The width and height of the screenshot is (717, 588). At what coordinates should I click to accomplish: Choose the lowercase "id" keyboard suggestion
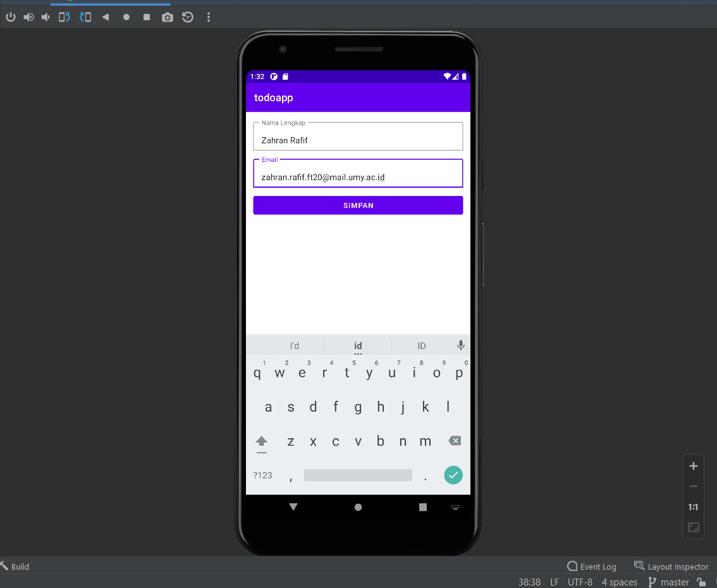(358, 346)
